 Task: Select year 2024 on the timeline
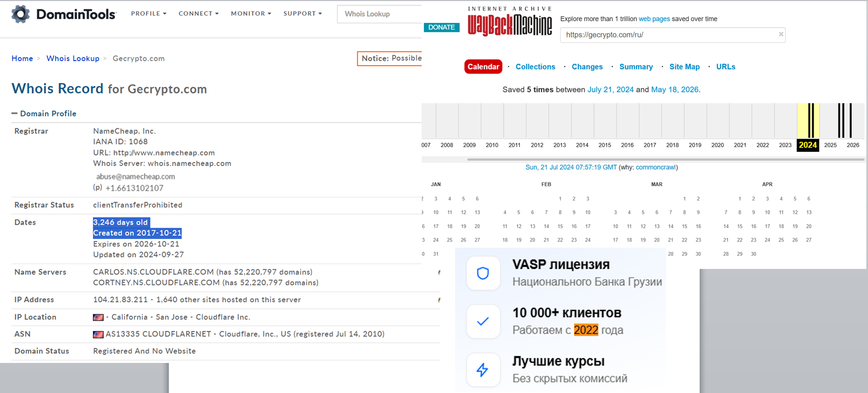tap(808, 145)
